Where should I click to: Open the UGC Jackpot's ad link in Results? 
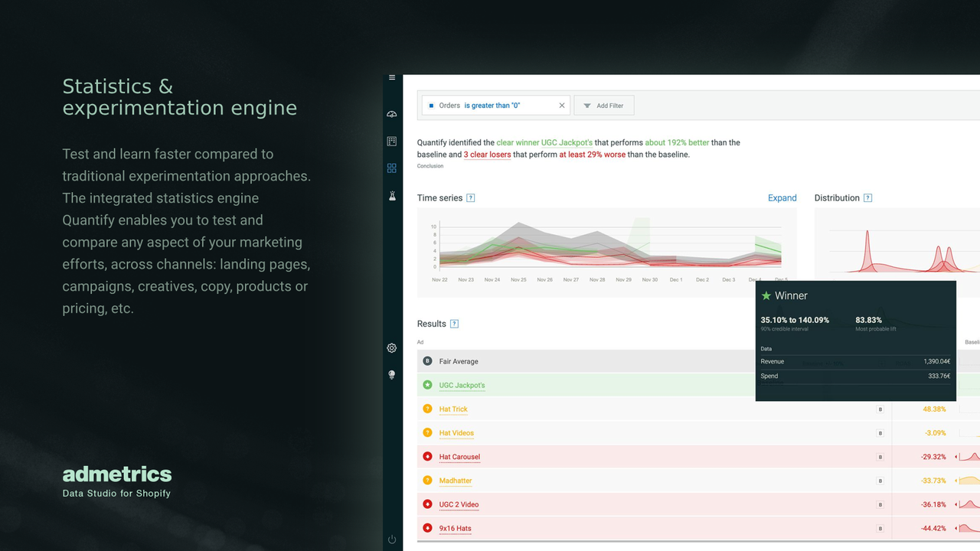click(x=461, y=385)
